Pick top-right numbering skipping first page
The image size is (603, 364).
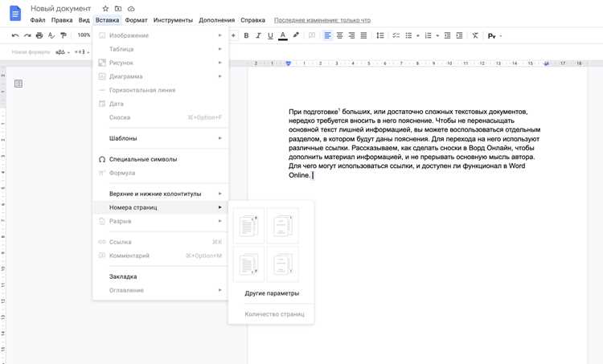pyautogui.click(x=283, y=226)
